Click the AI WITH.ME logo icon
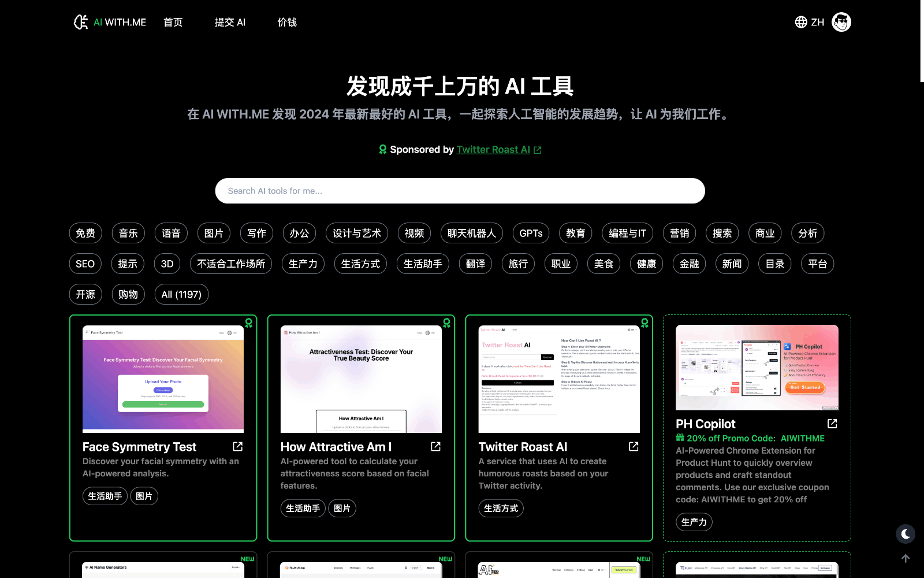The height and width of the screenshot is (578, 924). (x=80, y=21)
